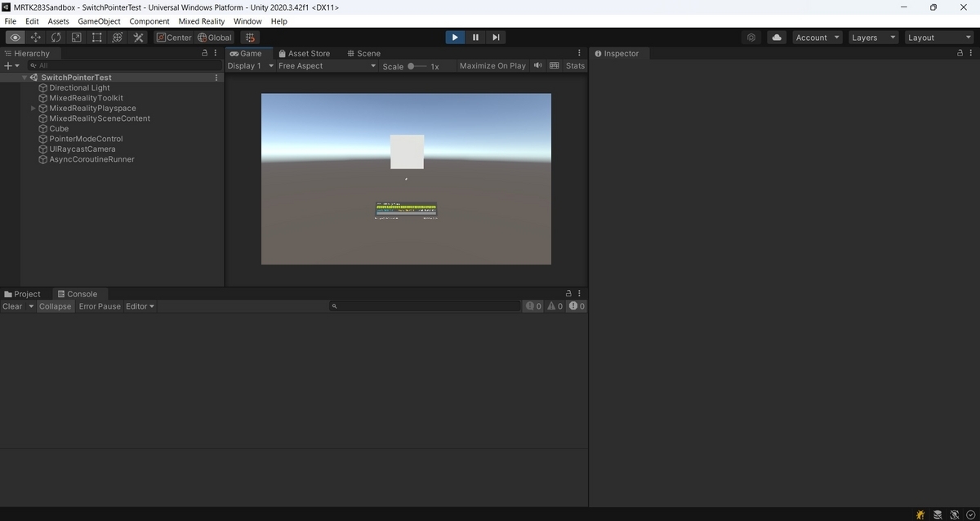The image size is (980, 521).
Task: Select the Scale tool
Action: (77, 38)
